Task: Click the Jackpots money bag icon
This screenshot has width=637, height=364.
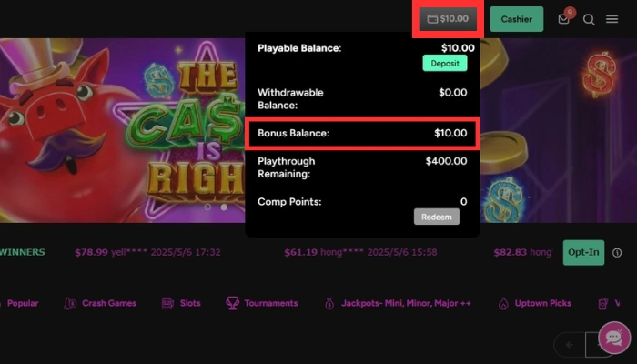Action: [x=329, y=303]
